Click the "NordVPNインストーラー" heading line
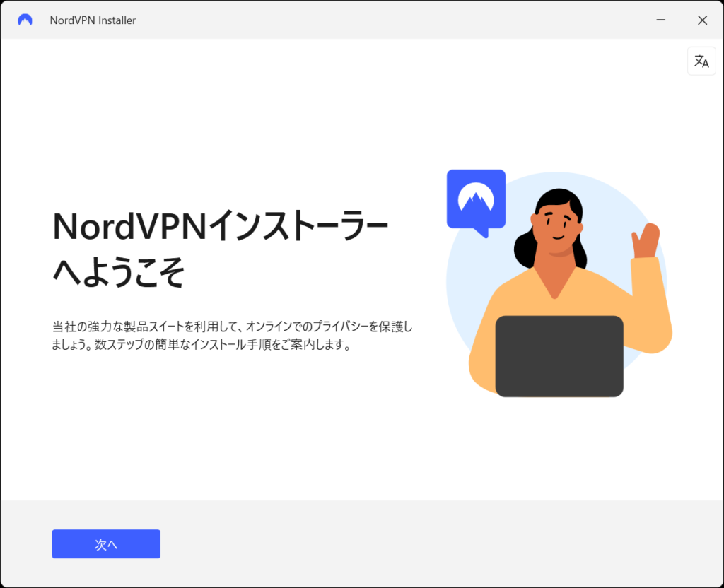Viewport: 724px width, 588px height. pyautogui.click(x=221, y=227)
